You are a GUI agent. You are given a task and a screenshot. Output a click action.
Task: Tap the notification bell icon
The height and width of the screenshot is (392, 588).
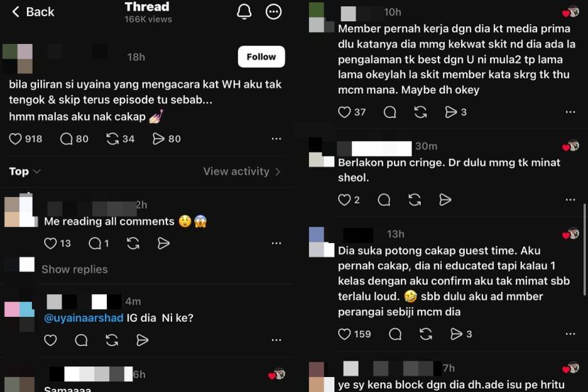(244, 11)
